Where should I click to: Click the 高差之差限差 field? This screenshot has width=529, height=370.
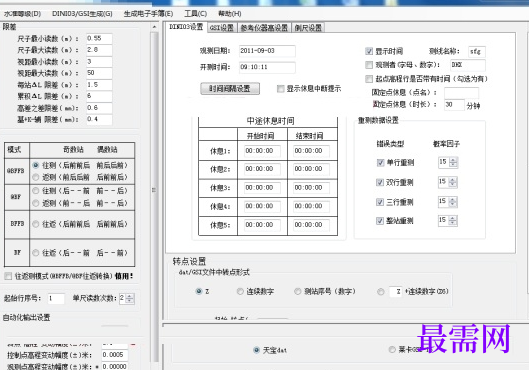[99, 108]
